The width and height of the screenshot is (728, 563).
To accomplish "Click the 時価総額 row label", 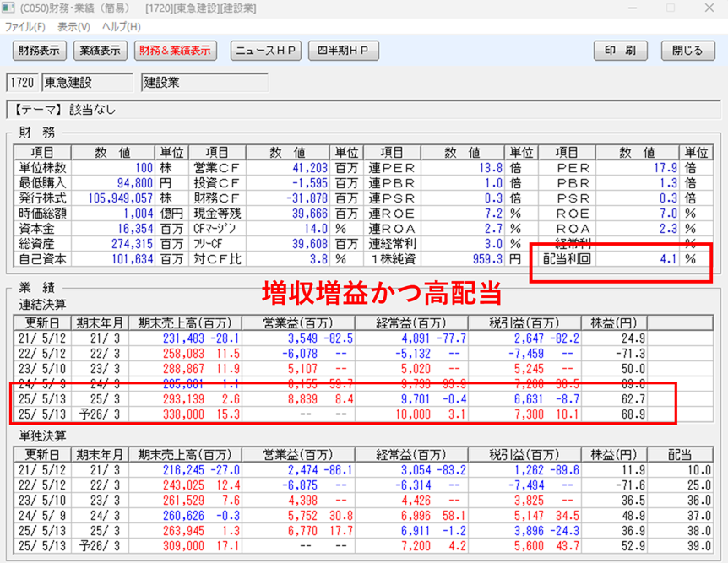I will point(42,214).
